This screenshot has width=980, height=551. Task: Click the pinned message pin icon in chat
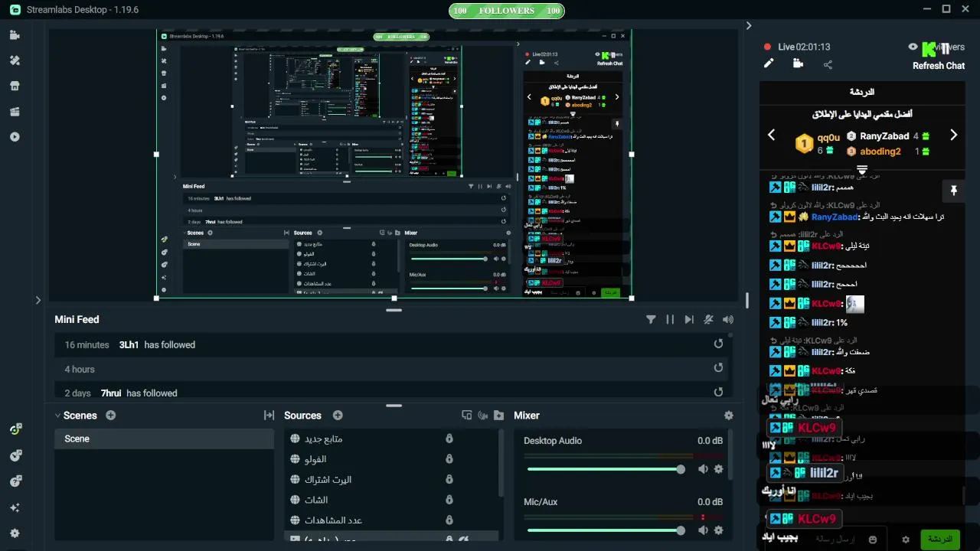(x=954, y=190)
